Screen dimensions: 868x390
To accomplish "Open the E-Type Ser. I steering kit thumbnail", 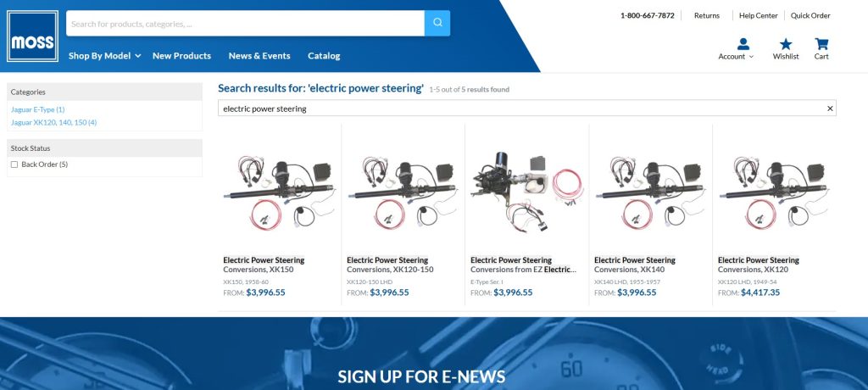I will point(526,192).
